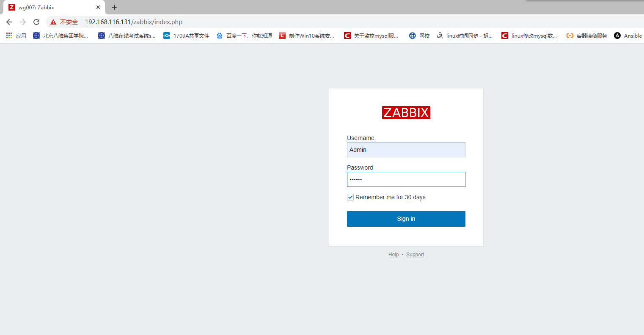Open the 容器镜像服务 bookmark

(x=587, y=36)
